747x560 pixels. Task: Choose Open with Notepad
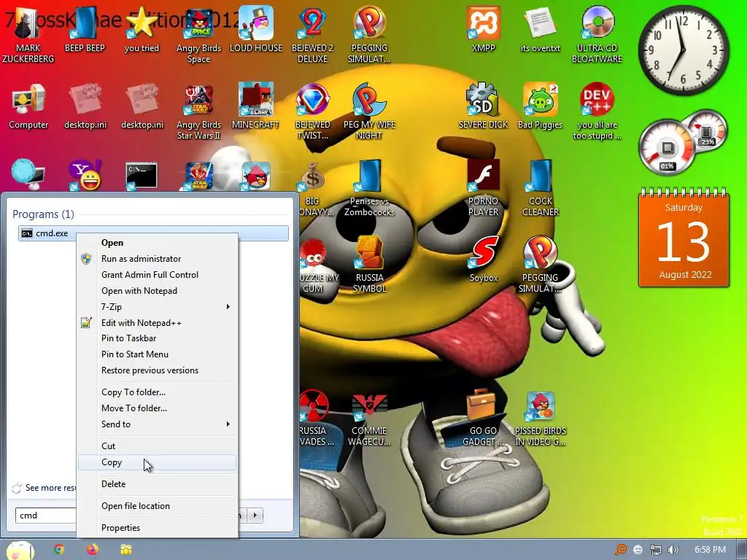[158, 291]
